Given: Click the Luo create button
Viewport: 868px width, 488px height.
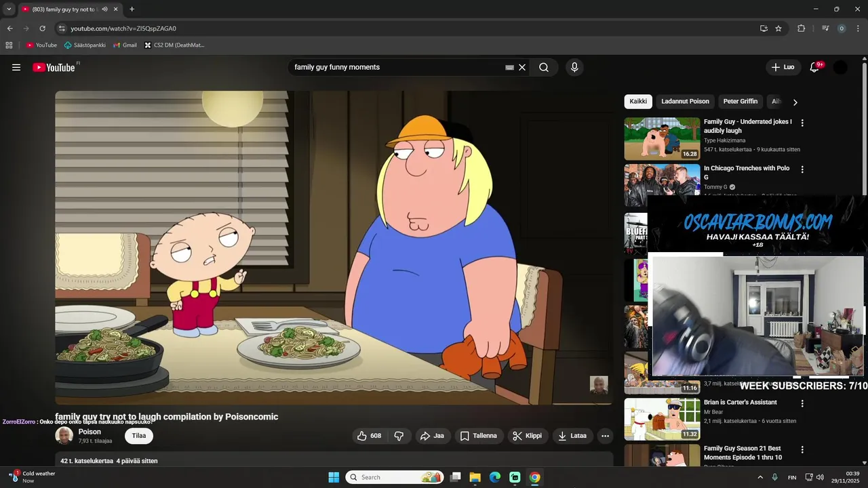Looking at the screenshot, I should pyautogui.click(x=783, y=67).
